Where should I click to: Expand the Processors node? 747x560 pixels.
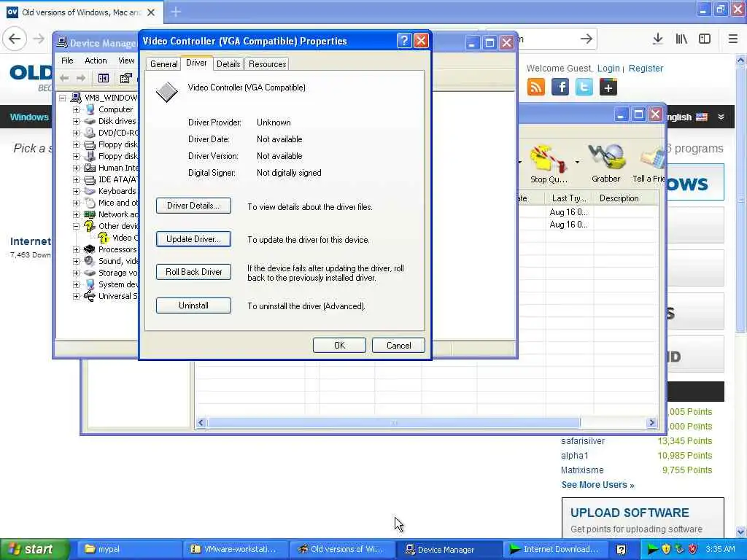coord(76,249)
